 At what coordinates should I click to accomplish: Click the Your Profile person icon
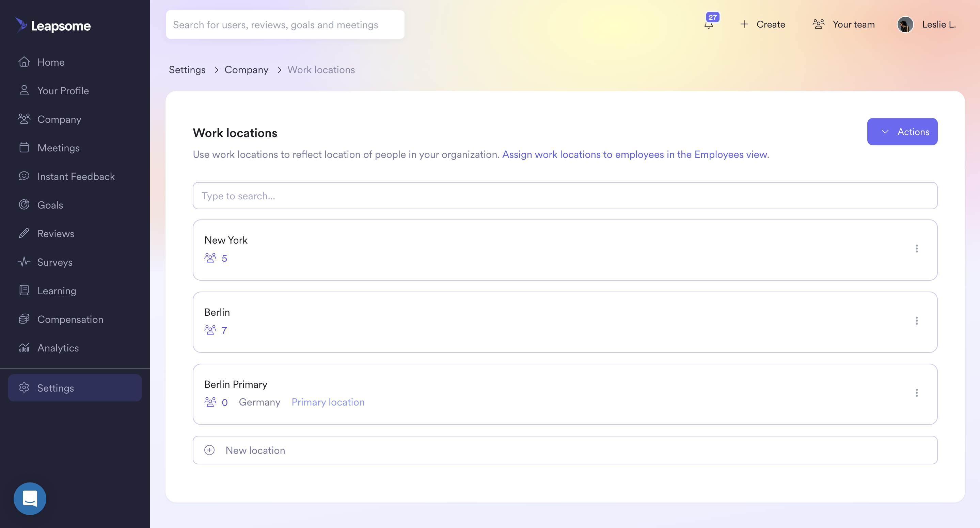point(24,90)
